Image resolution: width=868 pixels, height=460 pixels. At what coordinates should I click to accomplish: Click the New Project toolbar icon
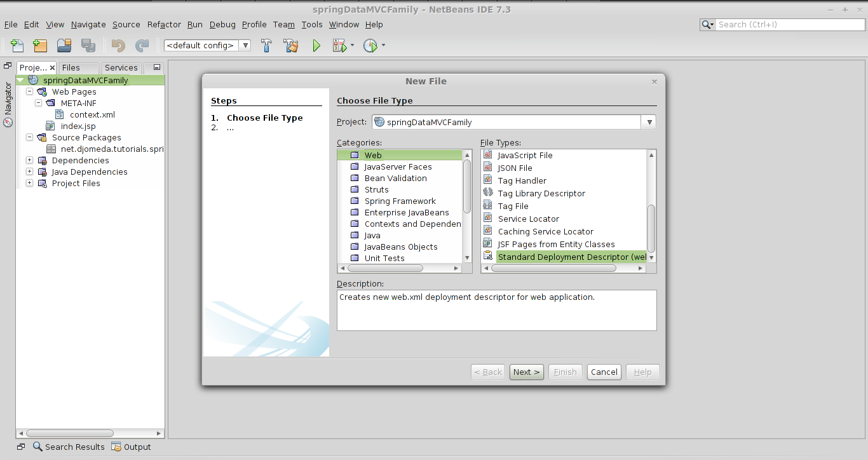point(40,45)
